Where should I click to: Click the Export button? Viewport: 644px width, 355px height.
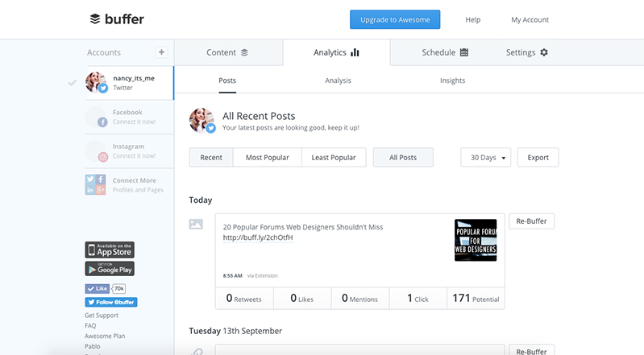[538, 157]
